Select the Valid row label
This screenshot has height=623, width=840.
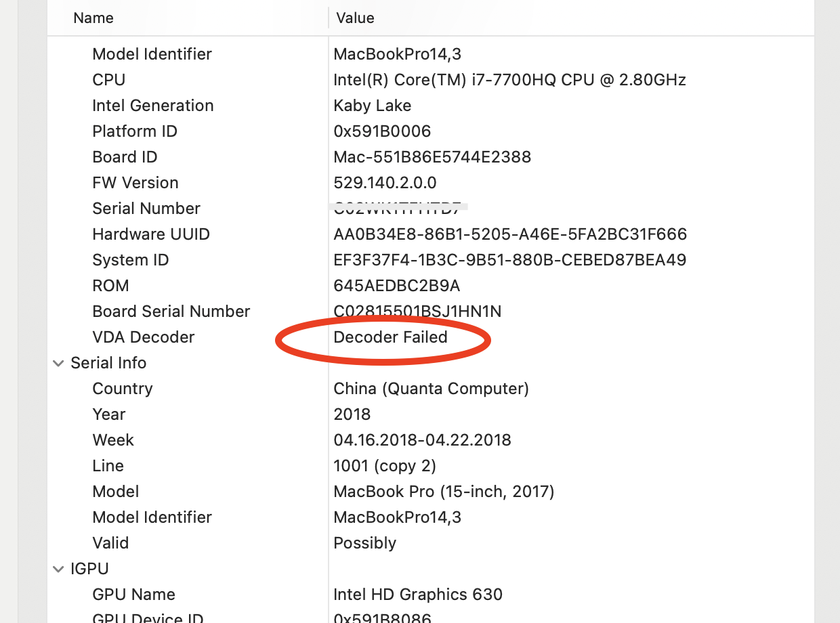pos(110,543)
